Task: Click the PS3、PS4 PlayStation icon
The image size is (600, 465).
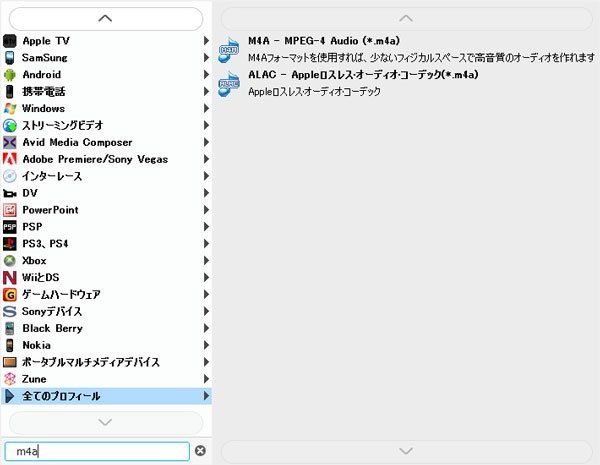Action: (x=10, y=244)
